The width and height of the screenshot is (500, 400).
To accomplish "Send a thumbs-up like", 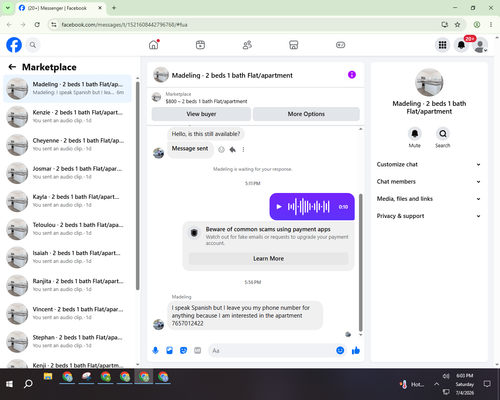I will coord(356,350).
